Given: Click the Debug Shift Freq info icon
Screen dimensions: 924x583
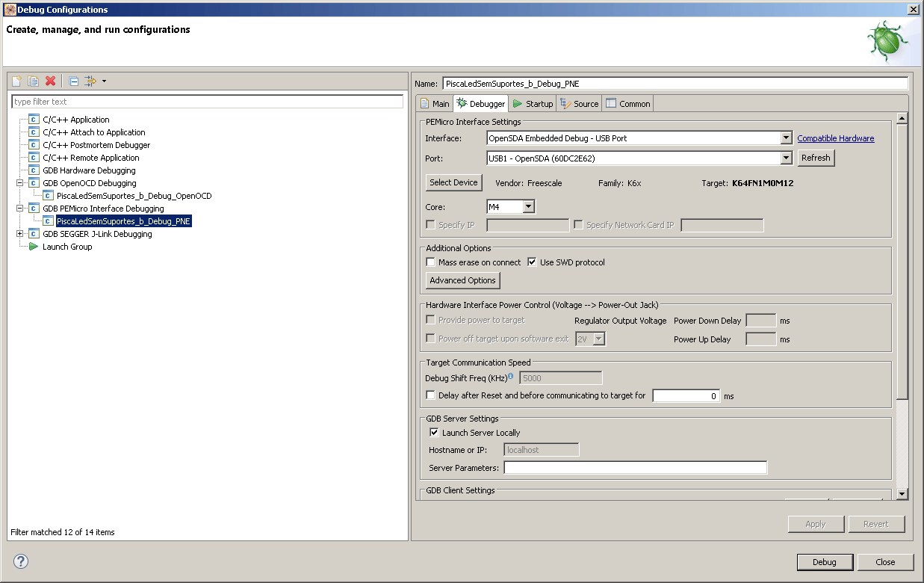Looking at the screenshot, I should pos(510,377).
